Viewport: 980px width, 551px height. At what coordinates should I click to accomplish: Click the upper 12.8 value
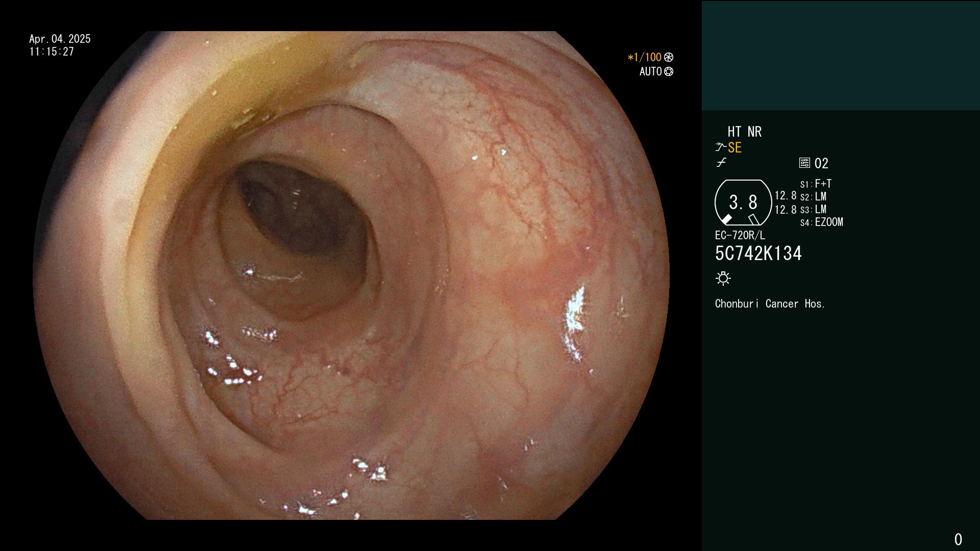click(786, 196)
